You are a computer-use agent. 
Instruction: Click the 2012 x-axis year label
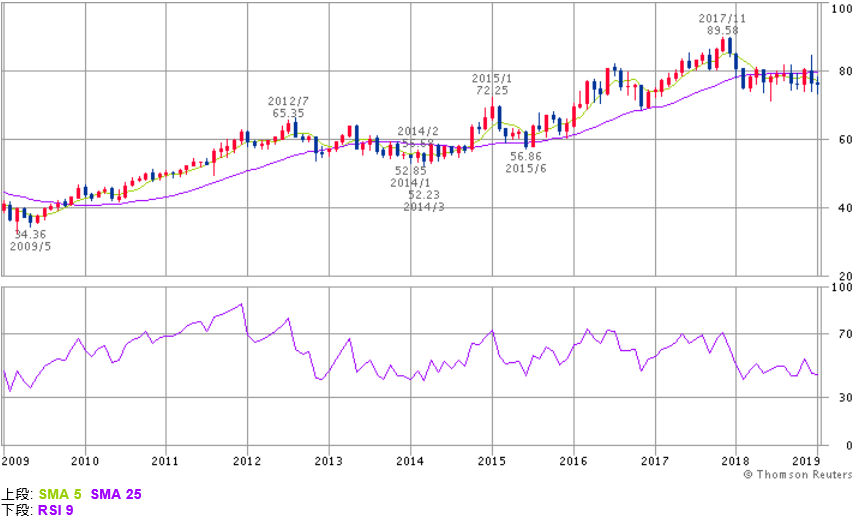pos(247,461)
